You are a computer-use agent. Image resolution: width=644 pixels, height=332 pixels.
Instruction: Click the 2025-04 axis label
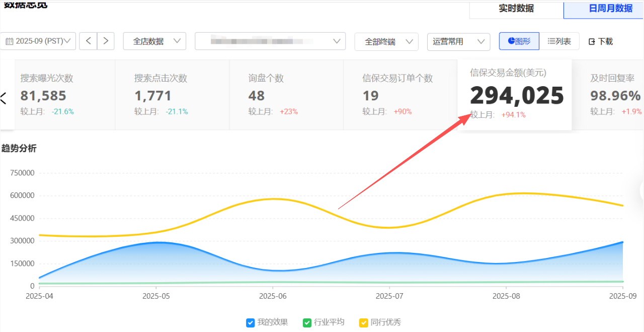tap(39, 296)
